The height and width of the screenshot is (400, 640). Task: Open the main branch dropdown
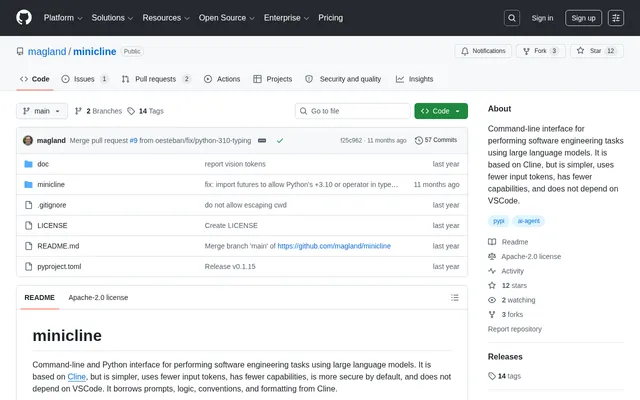click(42, 111)
